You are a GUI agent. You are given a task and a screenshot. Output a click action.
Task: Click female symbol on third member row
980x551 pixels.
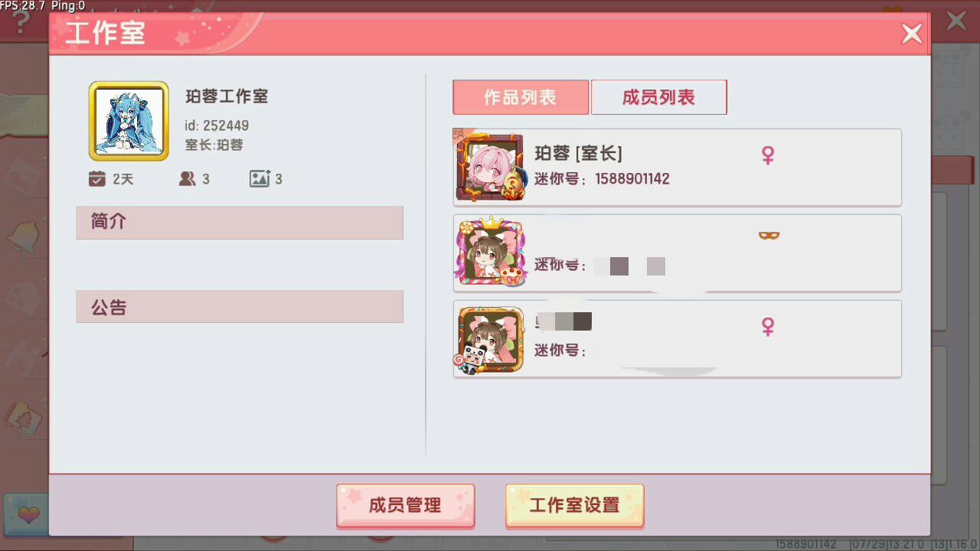coord(768,327)
